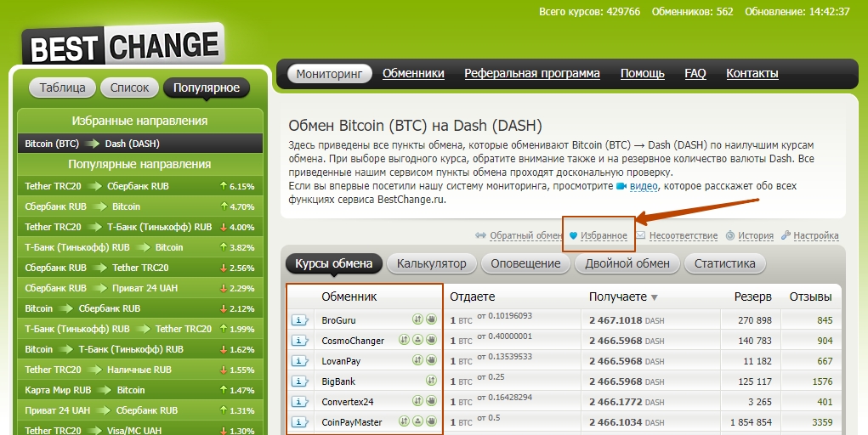This screenshot has height=435, width=868.
Task: Click the person verification icon for CosmoChanger
Action: tap(418, 340)
